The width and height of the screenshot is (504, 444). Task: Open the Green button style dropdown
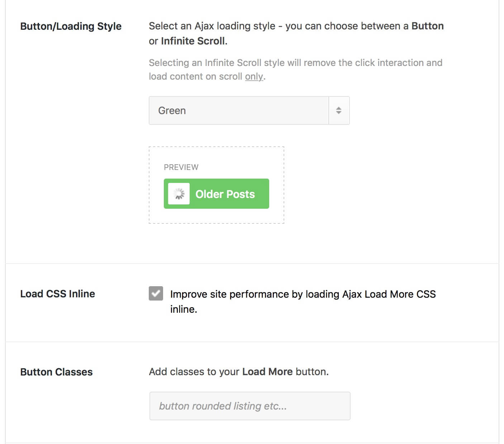tap(249, 110)
